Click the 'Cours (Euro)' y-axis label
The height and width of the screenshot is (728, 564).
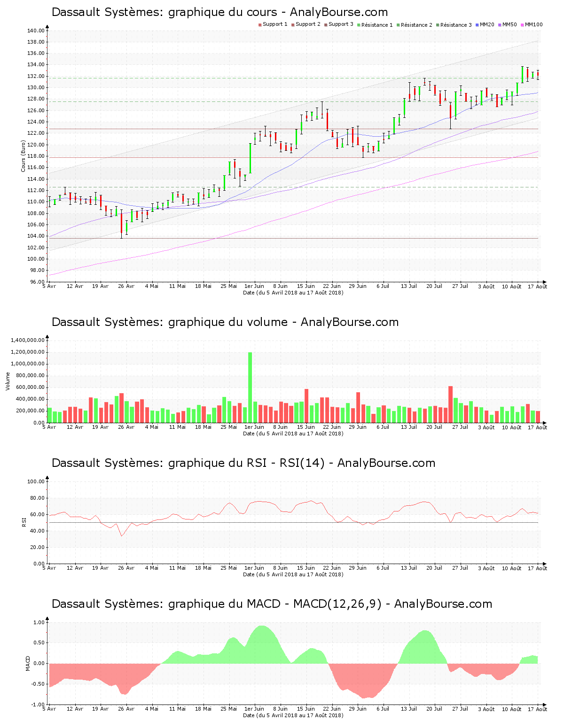click(x=23, y=156)
